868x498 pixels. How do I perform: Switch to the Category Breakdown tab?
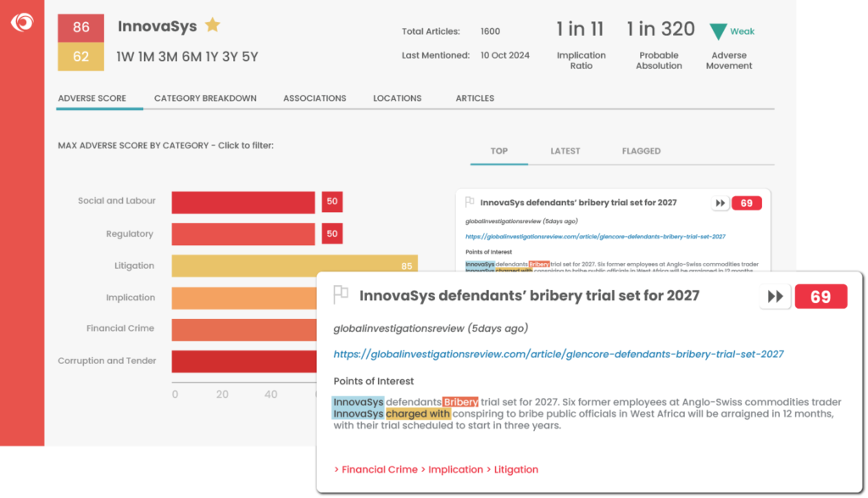tap(205, 98)
